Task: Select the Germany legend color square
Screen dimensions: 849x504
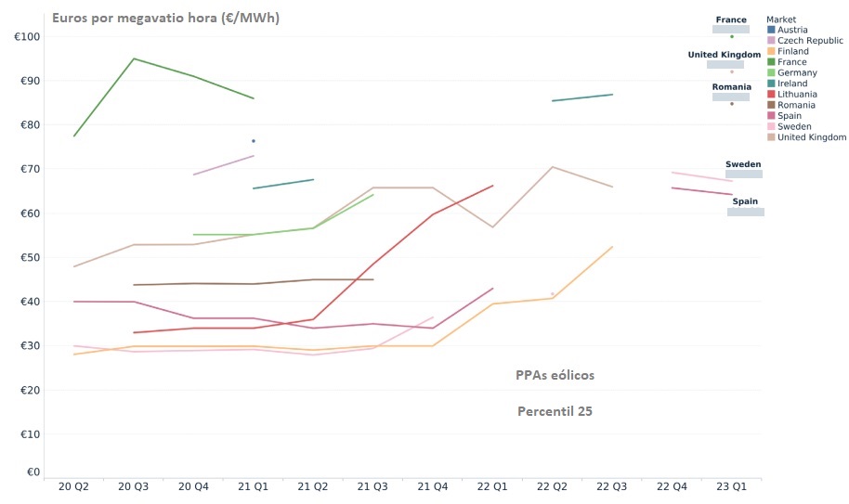Action: [x=771, y=73]
